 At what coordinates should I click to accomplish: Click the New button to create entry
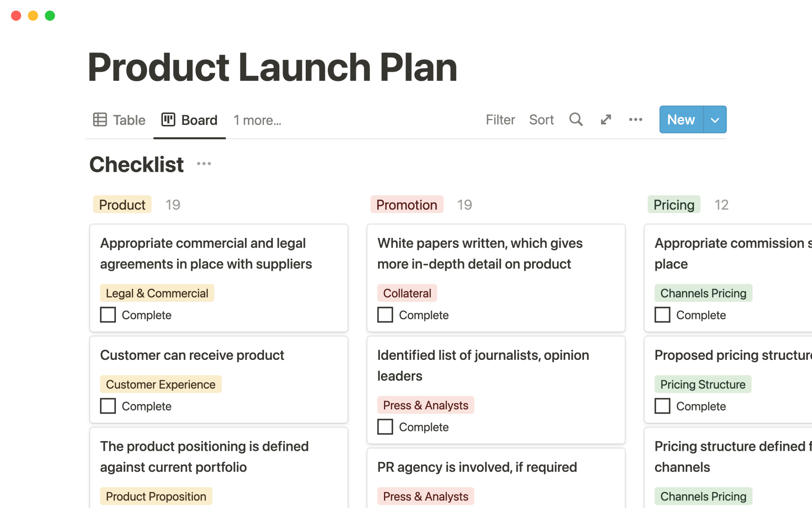(681, 120)
